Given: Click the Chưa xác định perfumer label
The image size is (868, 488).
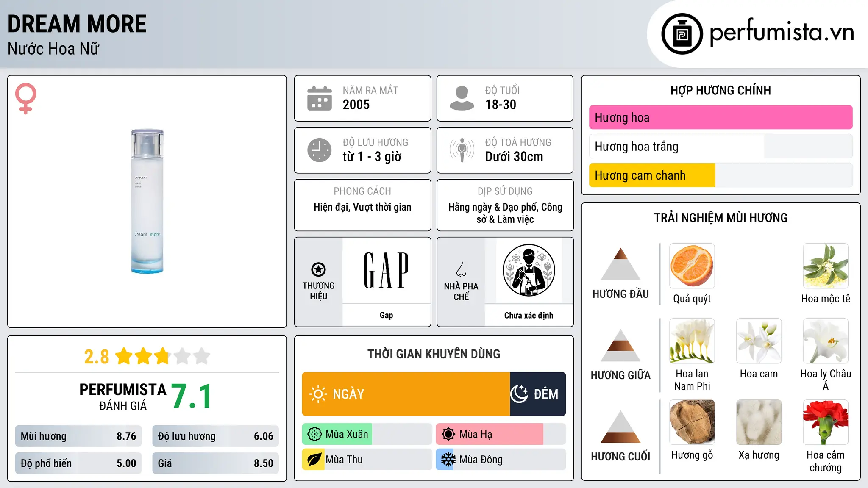Looking at the screenshot, I should (529, 315).
